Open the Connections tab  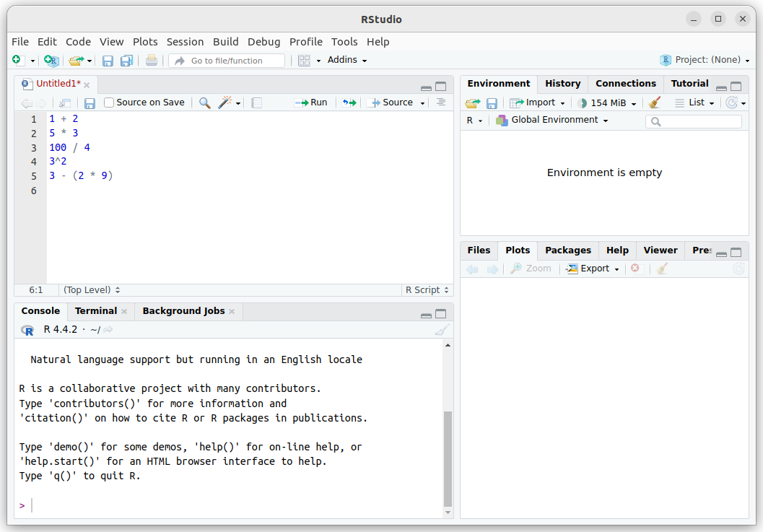(626, 84)
